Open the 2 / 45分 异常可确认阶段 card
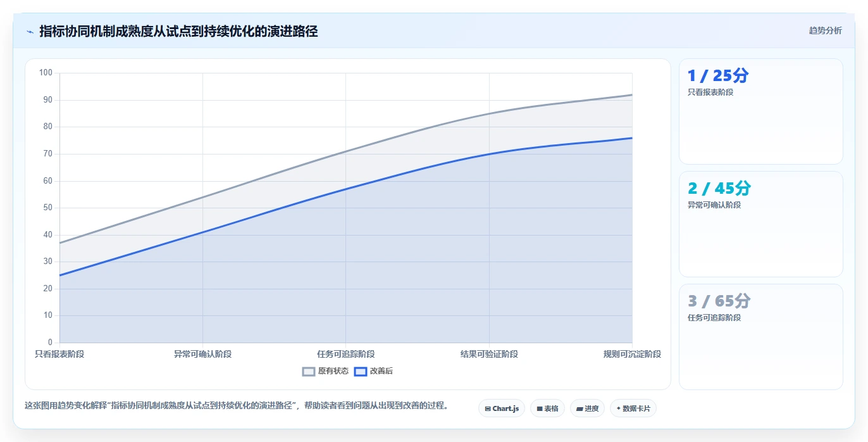 point(760,224)
